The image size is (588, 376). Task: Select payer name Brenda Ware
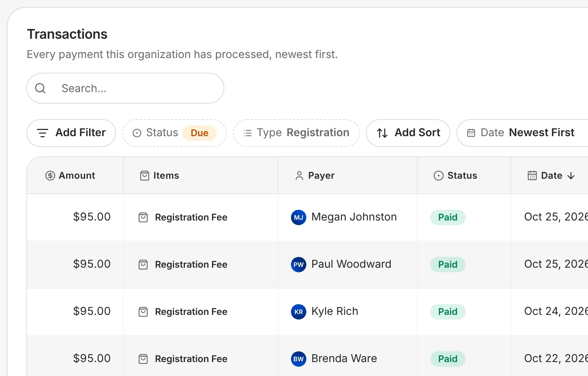[x=344, y=359]
